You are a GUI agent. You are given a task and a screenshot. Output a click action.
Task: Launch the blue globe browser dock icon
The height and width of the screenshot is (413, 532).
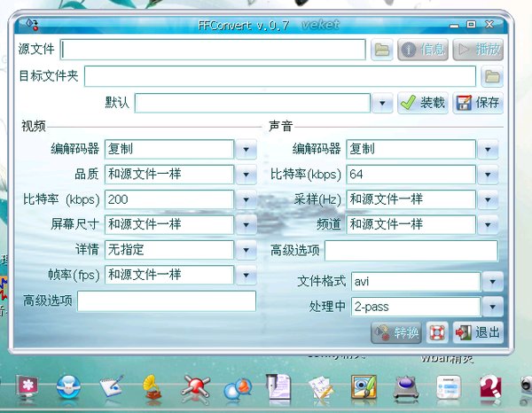pyautogui.click(x=68, y=387)
